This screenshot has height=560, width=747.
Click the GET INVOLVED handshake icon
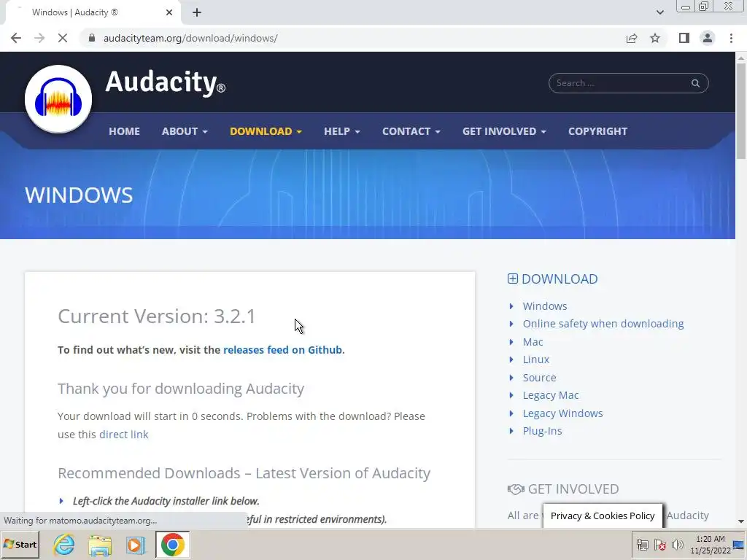tap(516, 489)
